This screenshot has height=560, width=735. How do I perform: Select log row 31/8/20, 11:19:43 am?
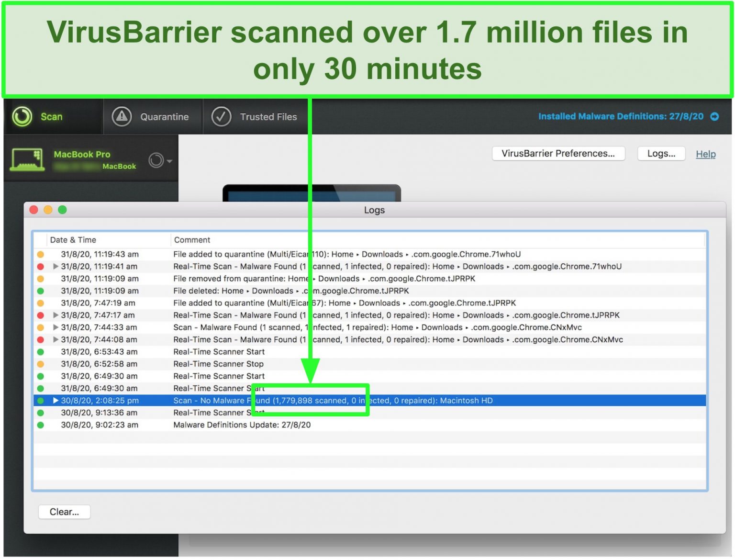click(x=370, y=254)
